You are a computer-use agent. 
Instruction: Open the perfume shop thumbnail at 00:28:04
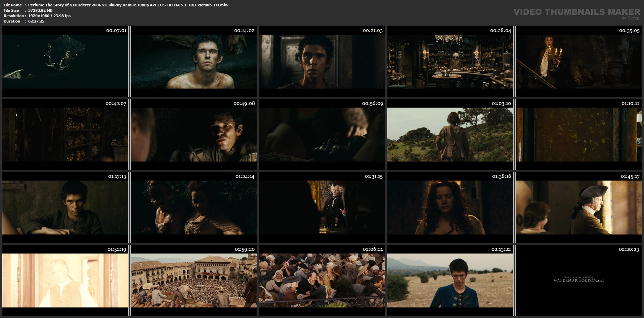point(450,62)
